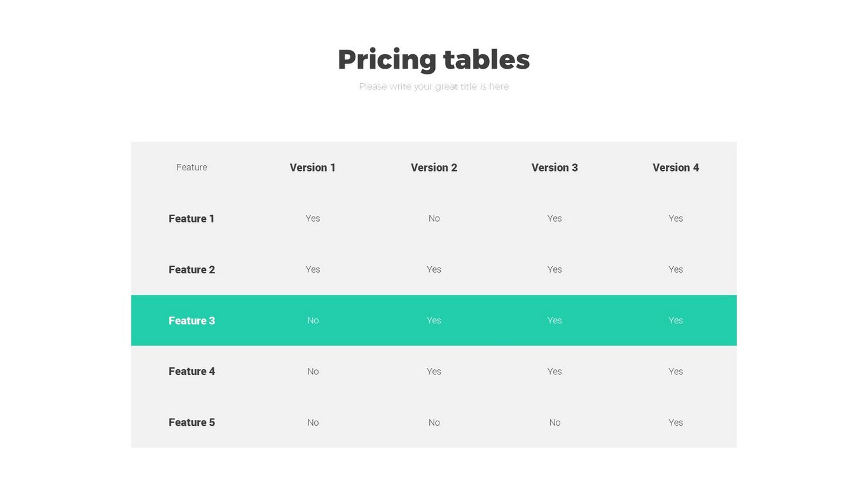Viewport: 868px width, 488px height.
Task: Select the "Feature 5" row label
Action: 191,423
